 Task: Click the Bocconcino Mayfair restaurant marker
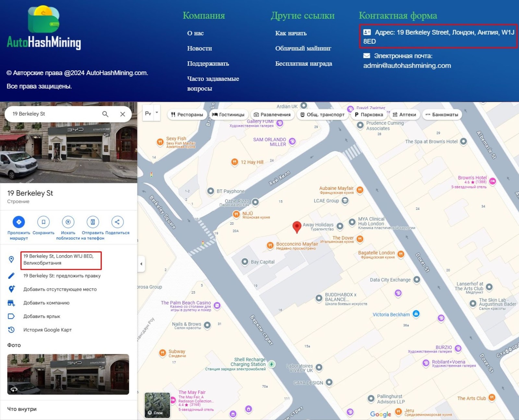270,245
